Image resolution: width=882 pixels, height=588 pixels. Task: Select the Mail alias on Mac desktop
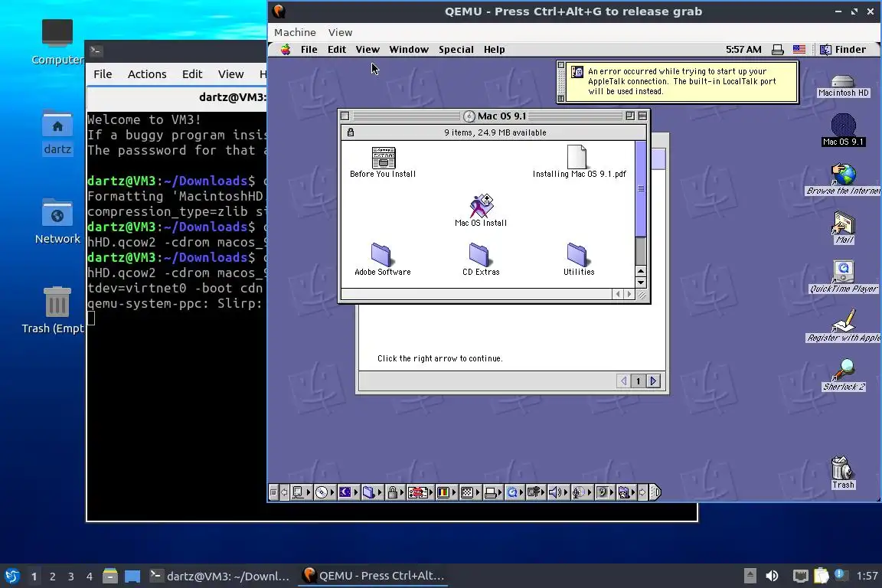point(843,228)
